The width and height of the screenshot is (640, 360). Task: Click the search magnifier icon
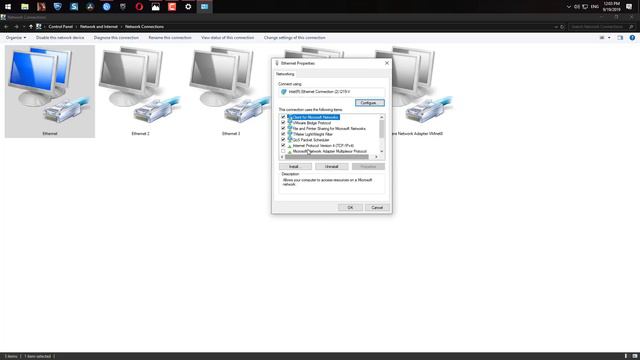click(x=631, y=27)
